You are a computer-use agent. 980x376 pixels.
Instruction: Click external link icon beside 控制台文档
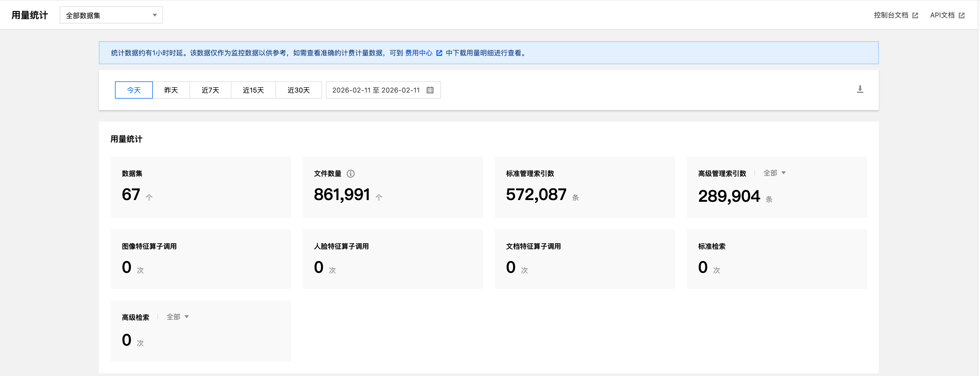[x=915, y=15]
